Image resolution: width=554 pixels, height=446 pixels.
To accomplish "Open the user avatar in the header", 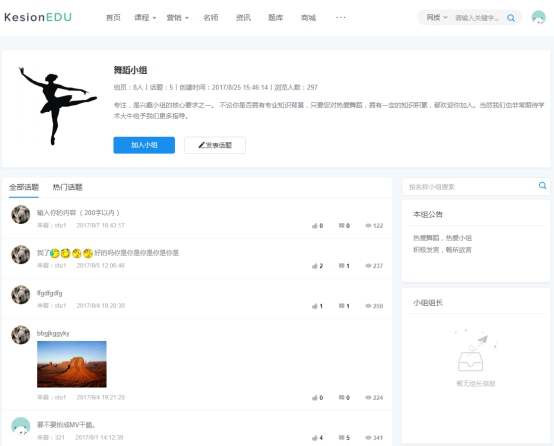I will (538, 17).
